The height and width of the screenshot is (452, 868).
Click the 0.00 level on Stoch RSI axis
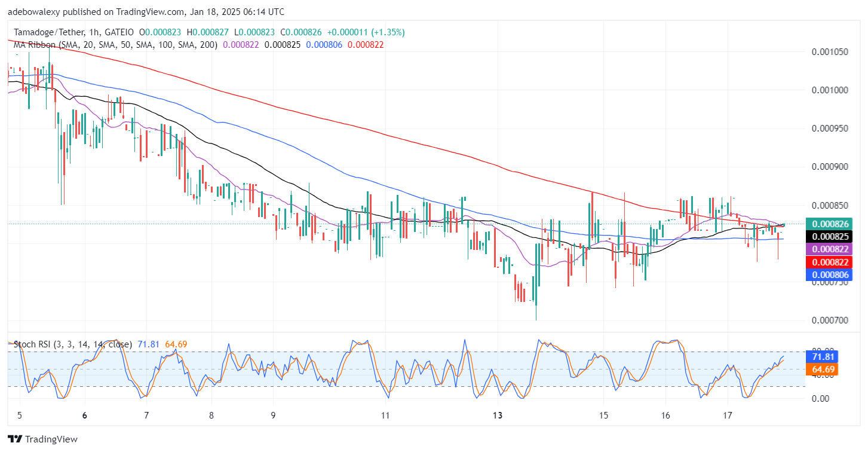click(x=819, y=398)
